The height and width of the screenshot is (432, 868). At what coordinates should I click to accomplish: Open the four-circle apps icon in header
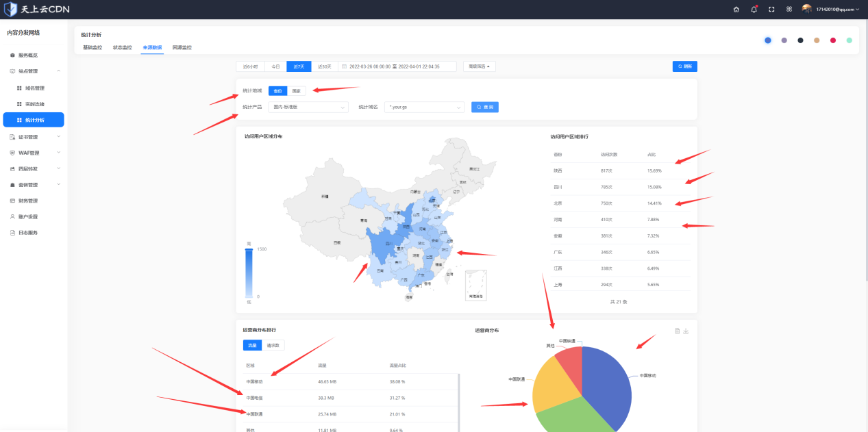tap(789, 10)
